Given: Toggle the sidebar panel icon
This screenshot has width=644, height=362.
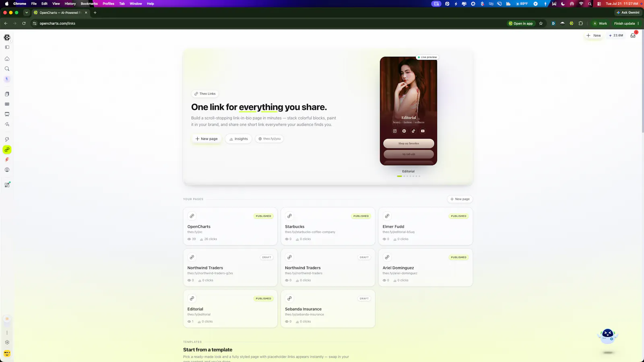Looking at the screenshot, I should tap(7, 47).
